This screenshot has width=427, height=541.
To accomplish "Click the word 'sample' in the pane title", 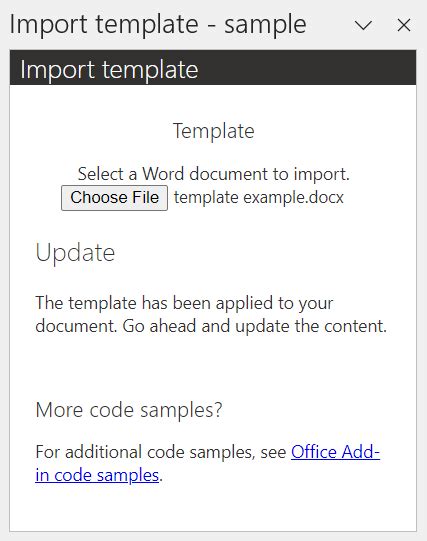I will [x=265, y=26].
